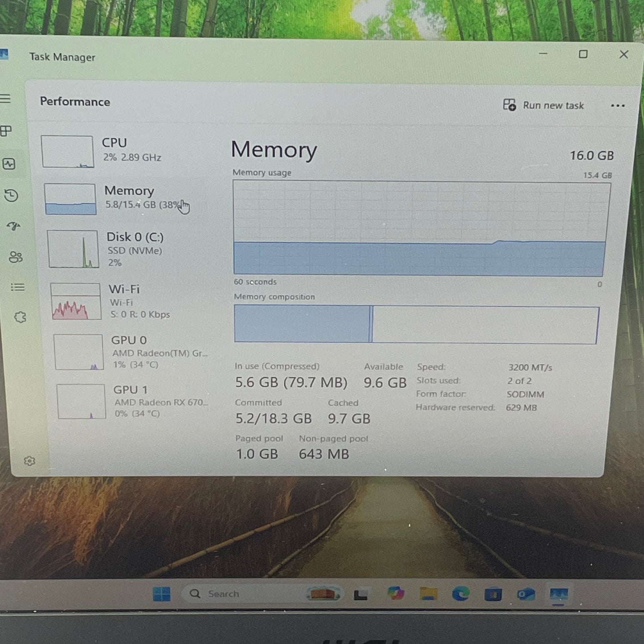Open the Services page puzzle icon
This screenshot has width=644, height=644.
tap(20, 317)
